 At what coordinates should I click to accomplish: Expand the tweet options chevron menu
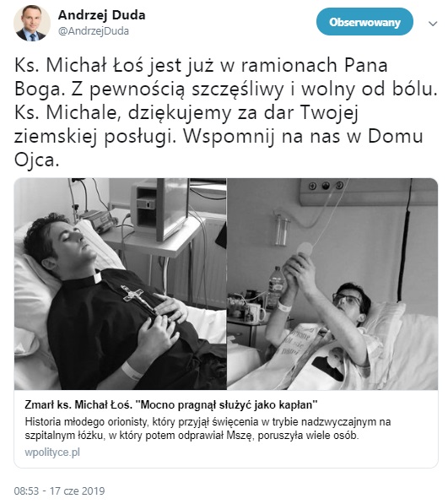tap(433, 24)
